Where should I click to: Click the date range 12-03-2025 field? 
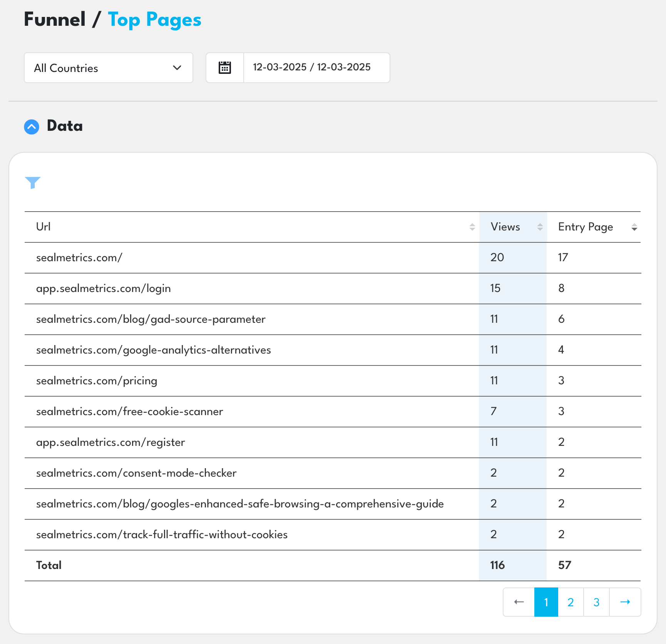(312, 67)
